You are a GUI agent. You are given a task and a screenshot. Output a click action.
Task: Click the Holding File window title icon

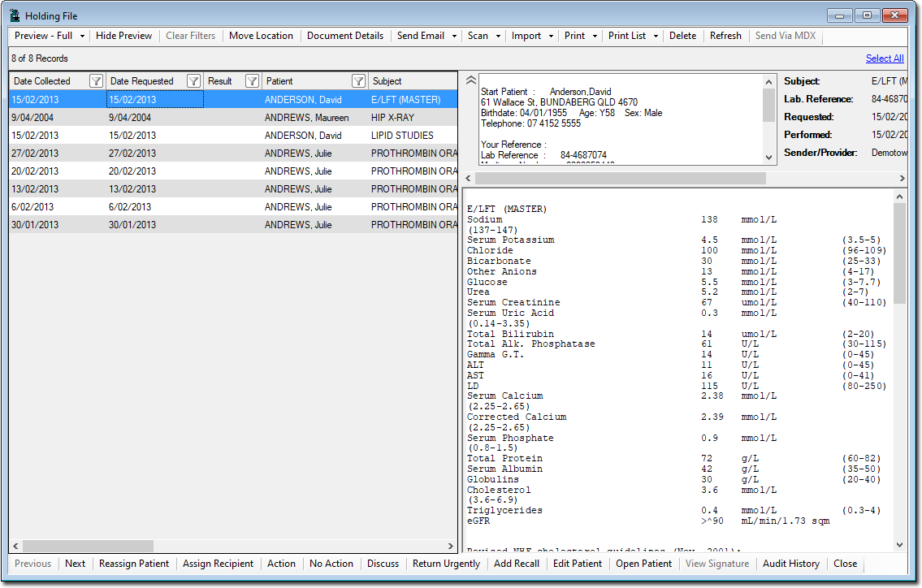click(x=15, y=16)
